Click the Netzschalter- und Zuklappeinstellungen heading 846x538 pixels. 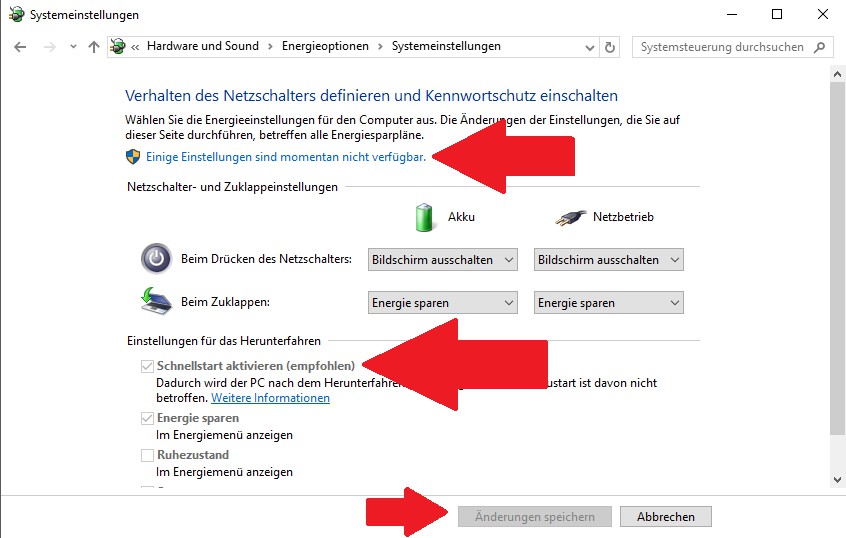[233, 187]
